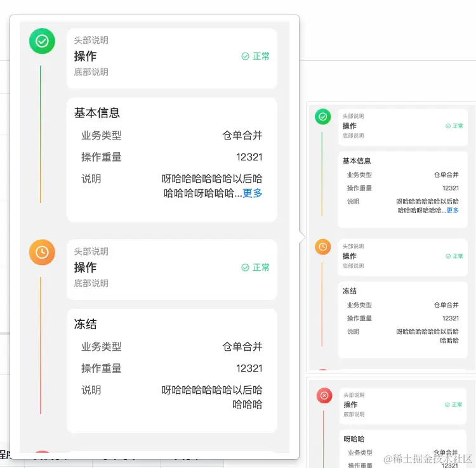Click 业务类型 label under 基本信息 in large popover
The image size is (476, 468).
click(102, 135)
